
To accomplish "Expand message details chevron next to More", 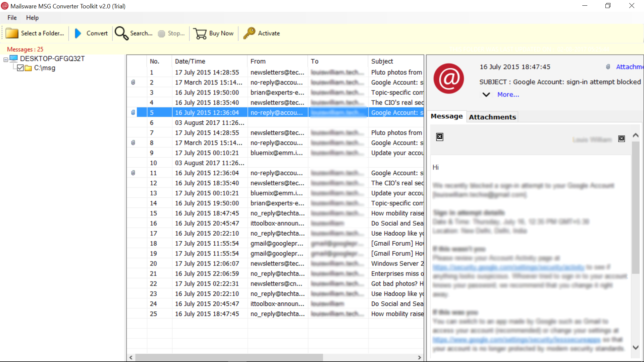I will click(x=486, y=95).
